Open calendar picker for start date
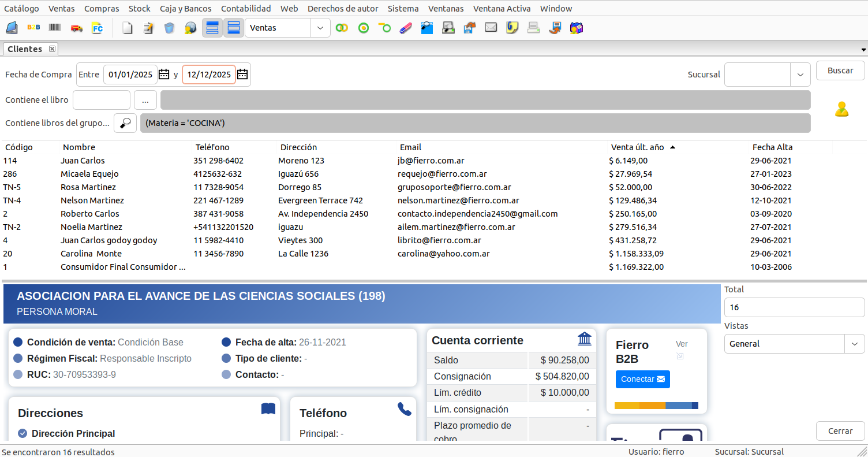The image size is (868, 457). click(x=164, y=75)
